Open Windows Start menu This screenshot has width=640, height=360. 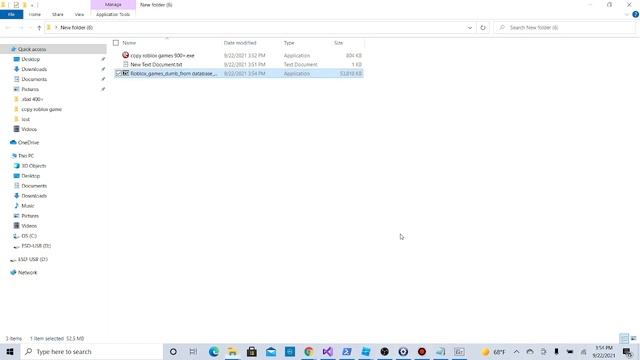tap(9, 351)
